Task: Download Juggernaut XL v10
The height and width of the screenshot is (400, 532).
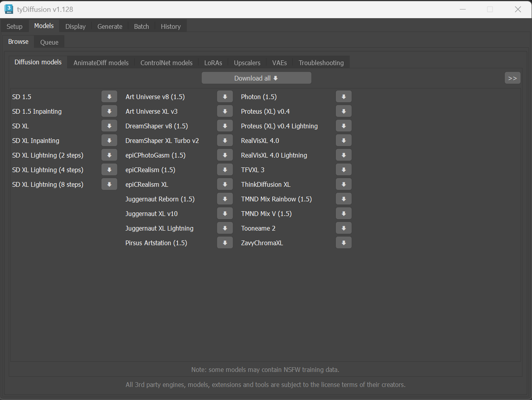Action: pos(225,214)
